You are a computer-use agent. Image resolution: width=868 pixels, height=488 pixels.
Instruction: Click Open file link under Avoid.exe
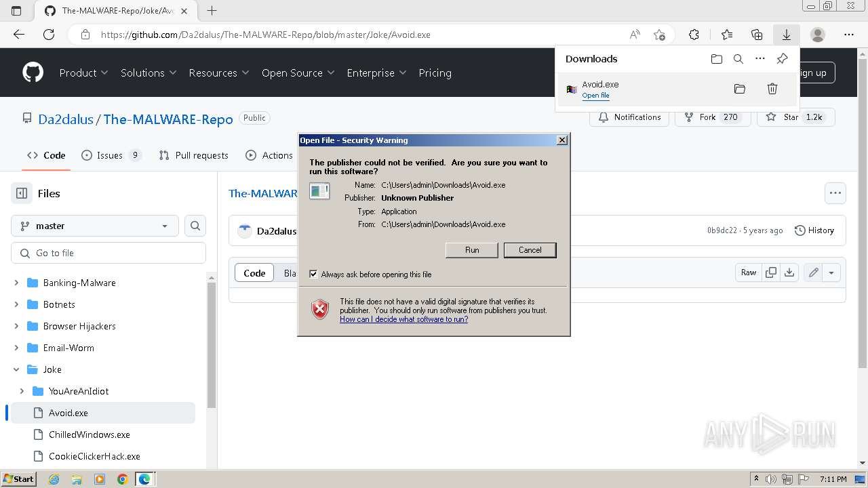pyautogui.click(x=595, y=96)
